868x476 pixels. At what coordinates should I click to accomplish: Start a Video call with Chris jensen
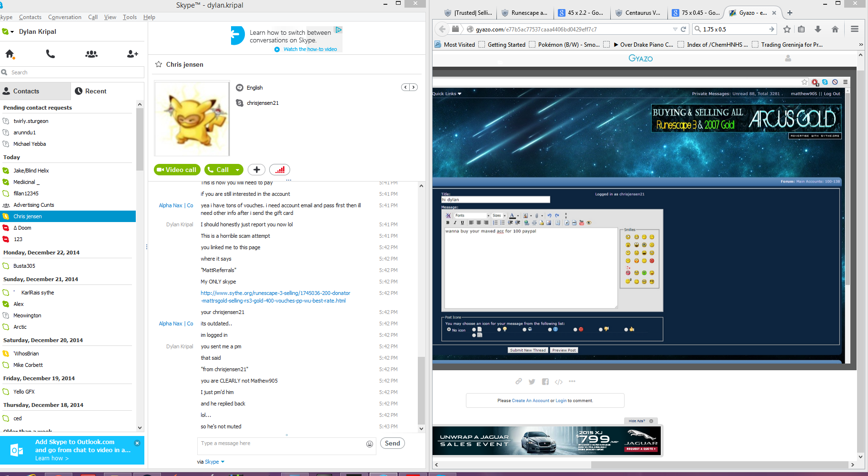(x=177, y=170)
